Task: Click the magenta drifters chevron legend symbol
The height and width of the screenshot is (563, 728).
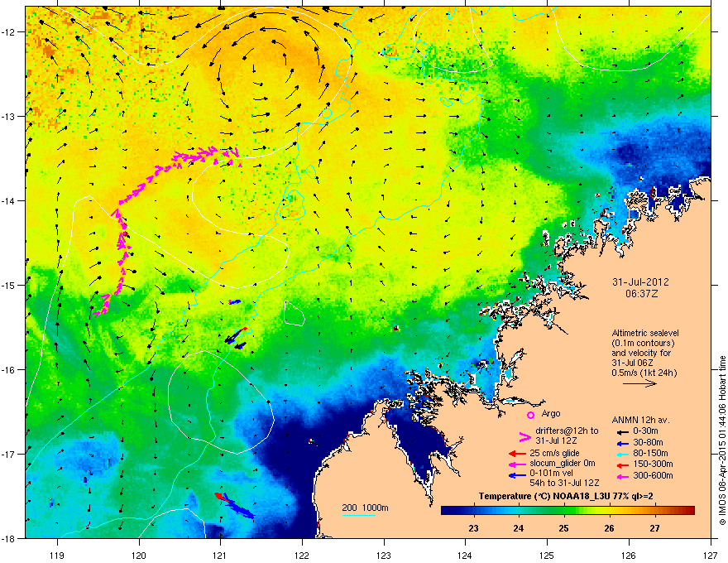Action: click(524, 436)
